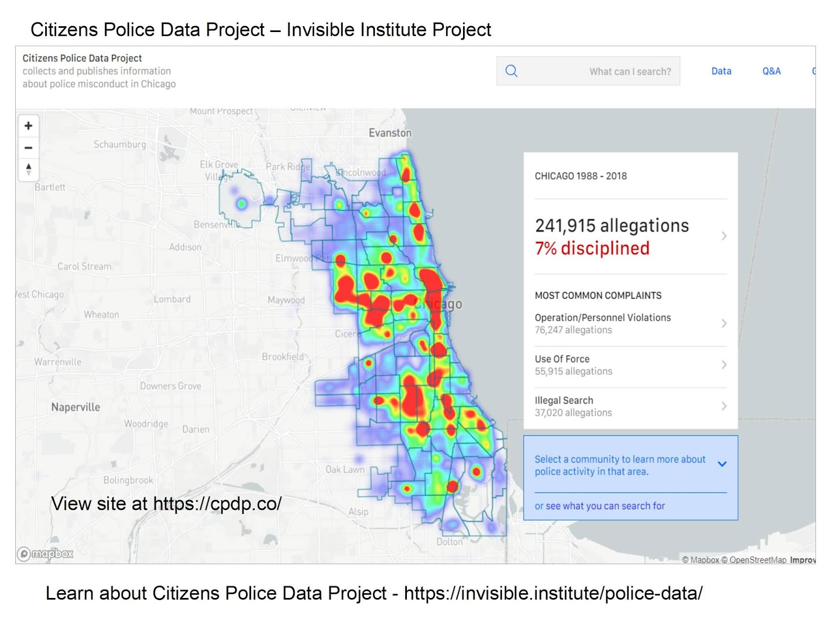Expand the Use Of Force chevron

coord(724,365)
